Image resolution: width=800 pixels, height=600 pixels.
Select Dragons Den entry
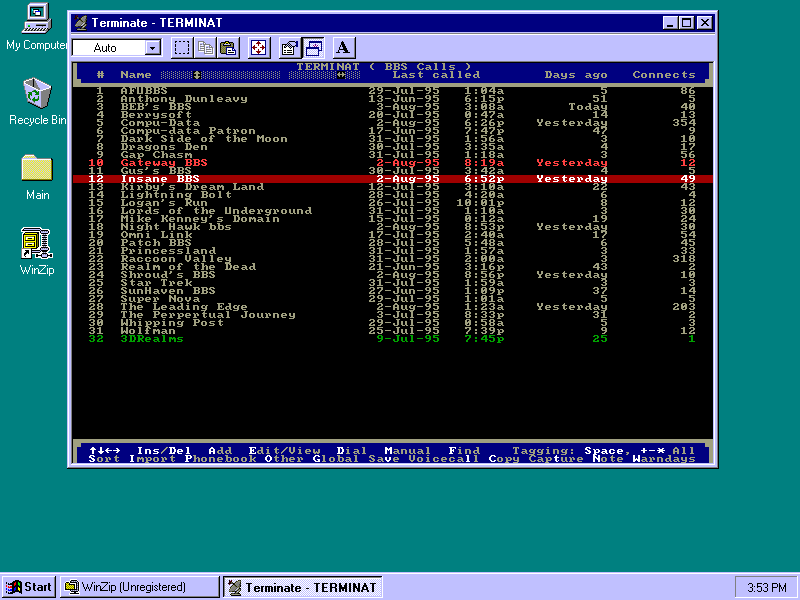pos(393,147)
